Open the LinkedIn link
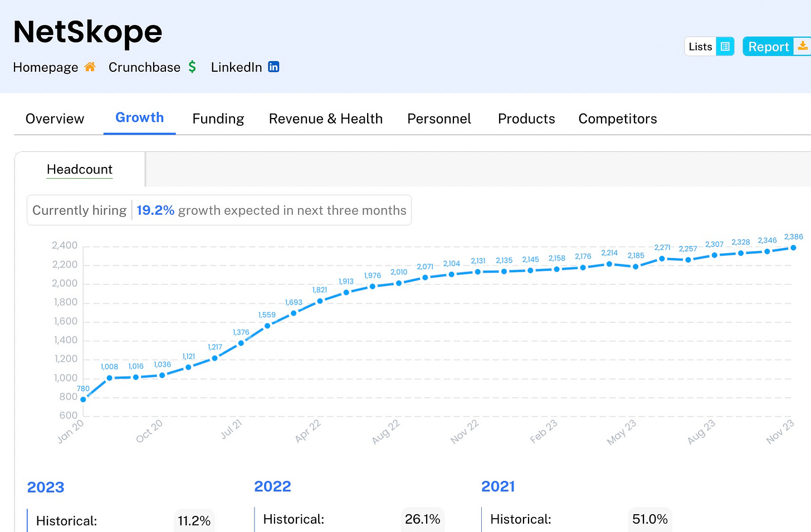Viewport: 811px width, 532px height. coord(236,67)
